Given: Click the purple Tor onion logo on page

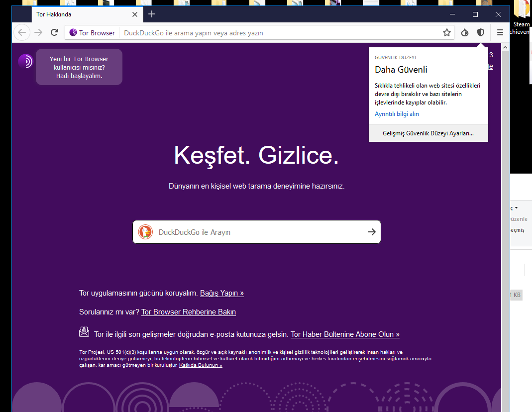Looking at the screenshot, I should click(x=25, y=61).
